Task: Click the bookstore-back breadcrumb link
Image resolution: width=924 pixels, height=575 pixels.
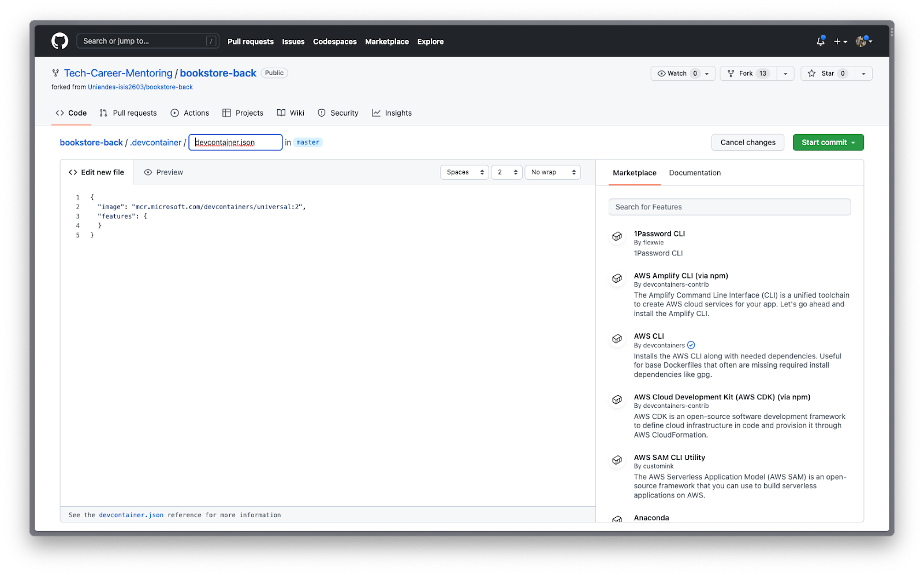Action: (x=91, y=142)
